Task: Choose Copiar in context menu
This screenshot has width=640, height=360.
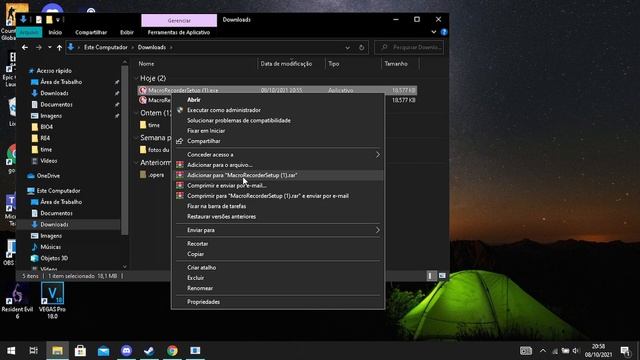Action: coord(278,254)
